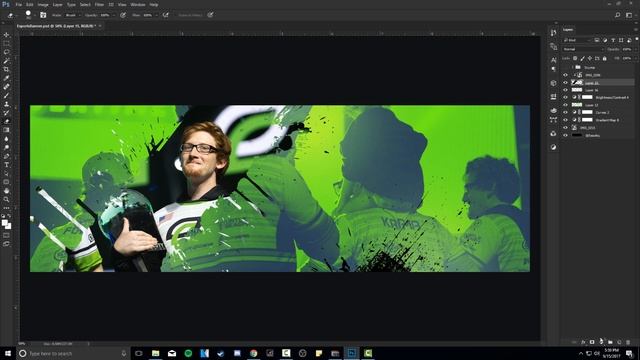640x360 pixels.
Task: Toggle visibility of selected Layer 15
Action: [566, 82]
